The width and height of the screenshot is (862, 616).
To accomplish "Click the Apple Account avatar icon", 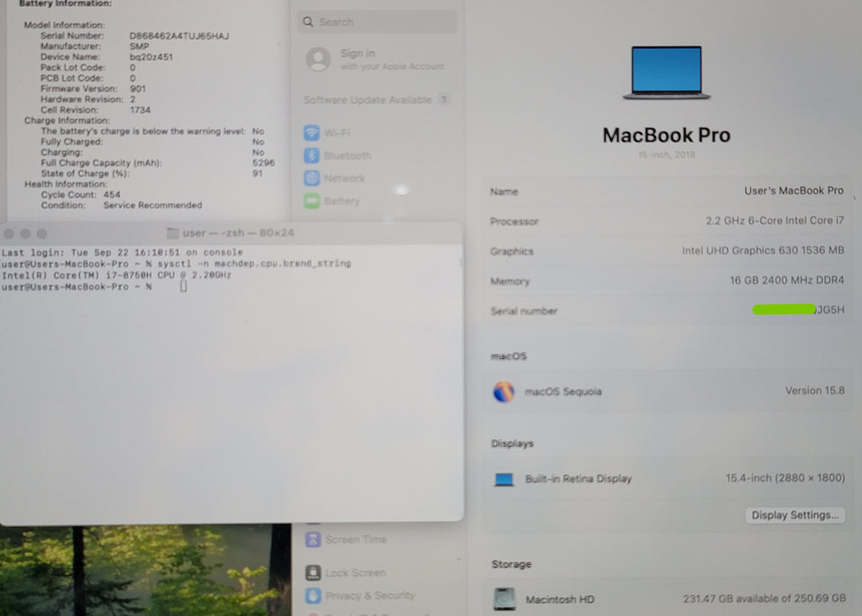I will [319, 59].
